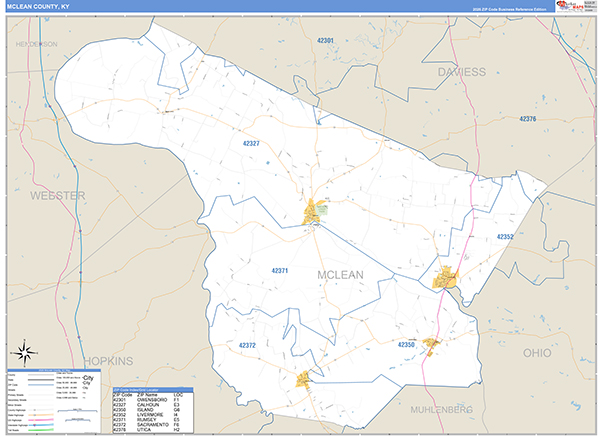600x436 pixels.
Task: Click the HOPKINS county label
Action: click(107, 359)
